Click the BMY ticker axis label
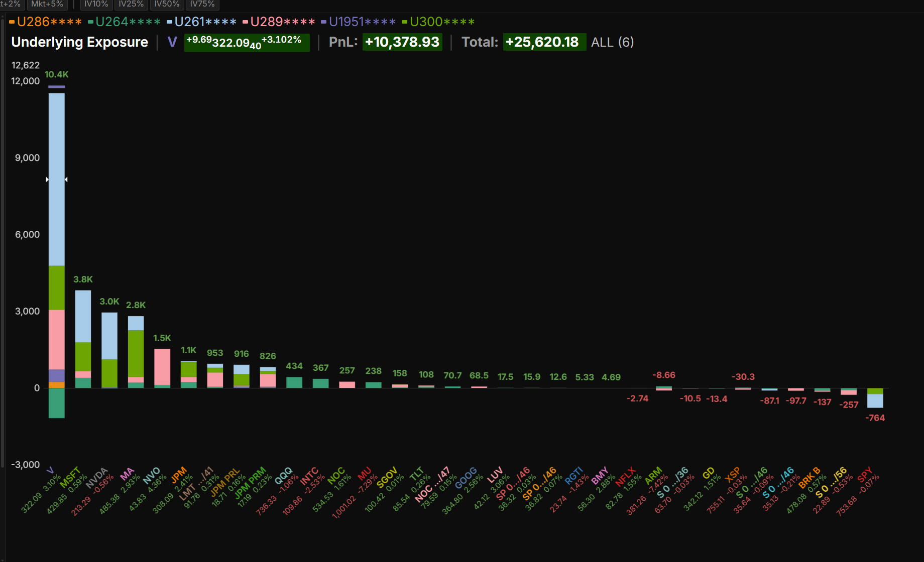This screenshot has height=562, width=924. 600,475
